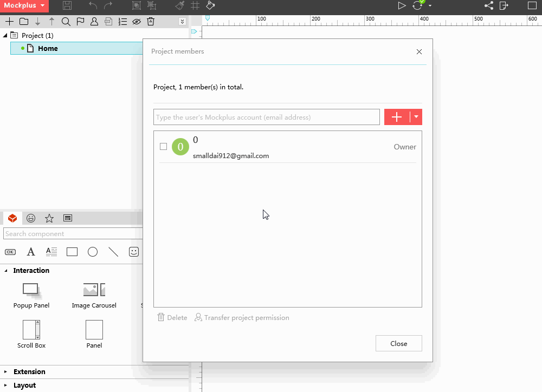Click the Save icon in top toolbar
This screenshot has width=542, height=392.
pos(67,5)
